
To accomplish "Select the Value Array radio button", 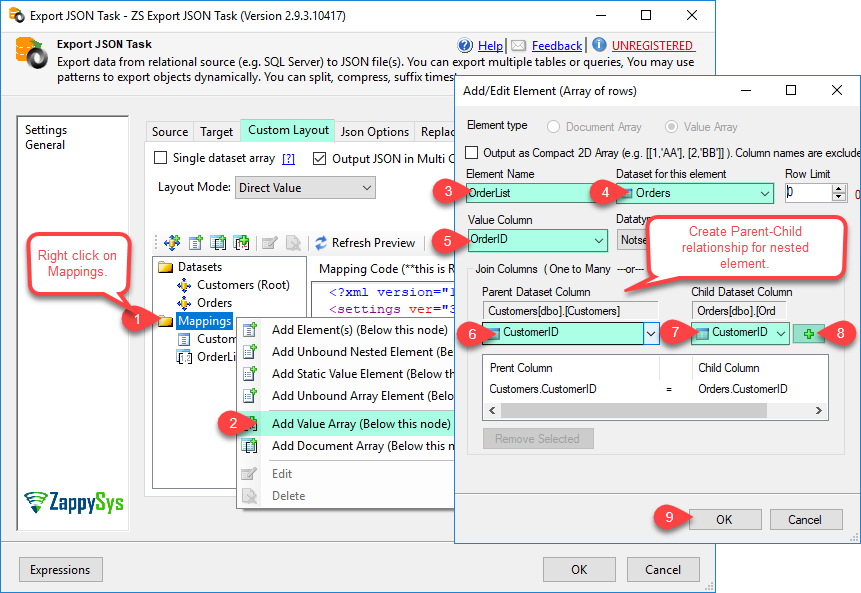I will pos(671,127).
